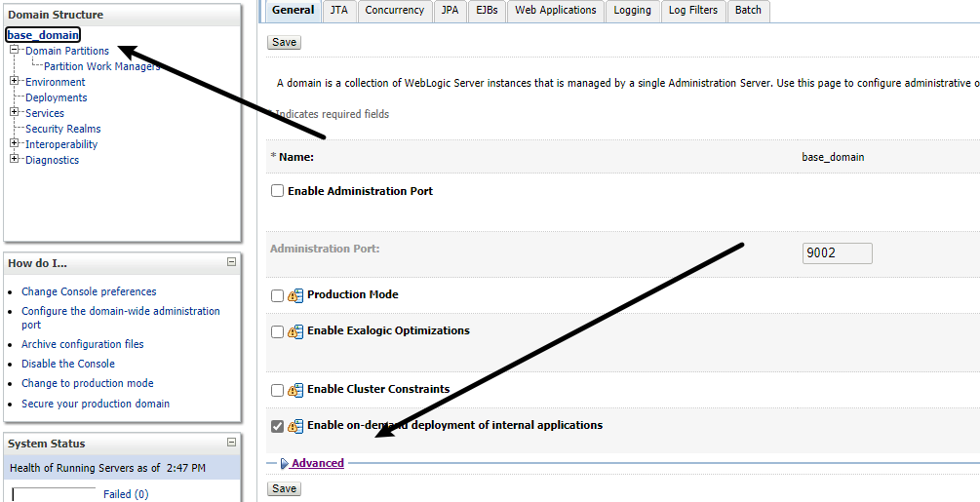Uncheck on-demand deployment of internal applications
The image size is (980, 502).
tap(278, 426)
